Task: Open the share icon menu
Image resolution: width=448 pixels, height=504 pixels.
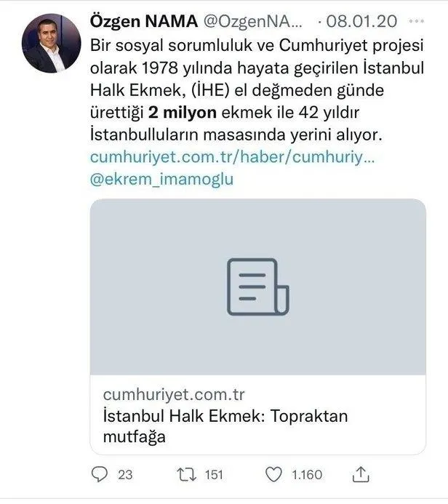Action: [358, 474]
